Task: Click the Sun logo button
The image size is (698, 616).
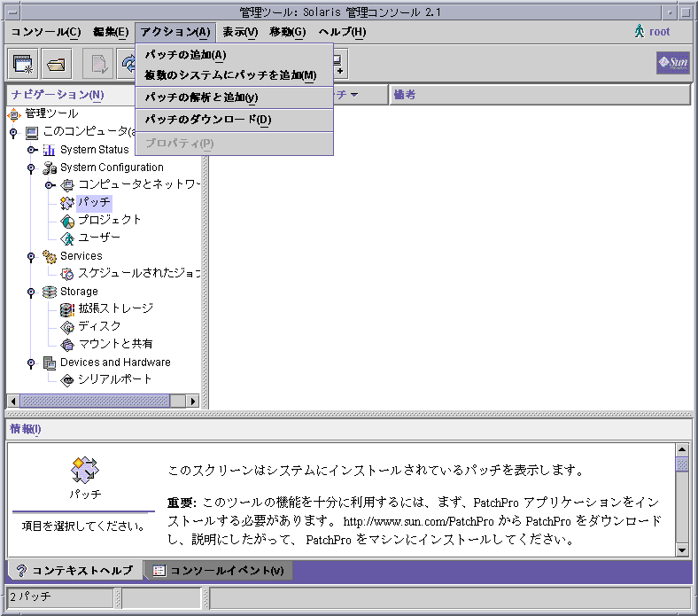Action: point(672,63)
